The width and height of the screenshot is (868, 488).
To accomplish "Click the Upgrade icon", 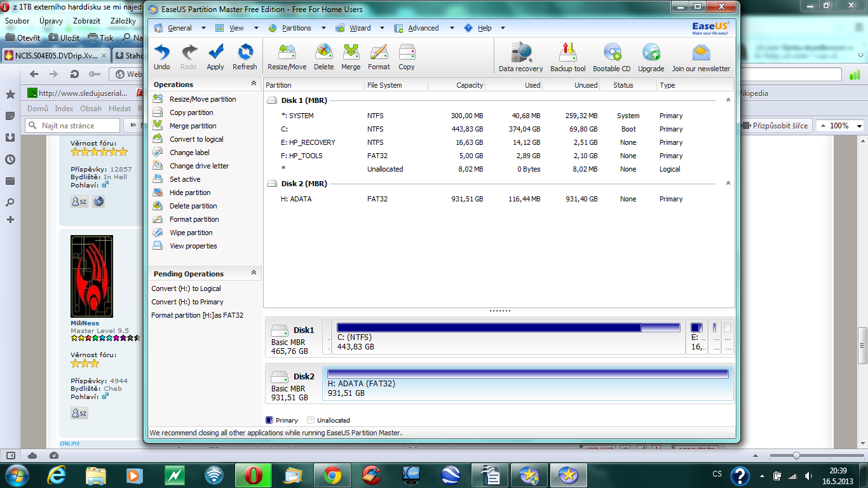I will point(651,57).
